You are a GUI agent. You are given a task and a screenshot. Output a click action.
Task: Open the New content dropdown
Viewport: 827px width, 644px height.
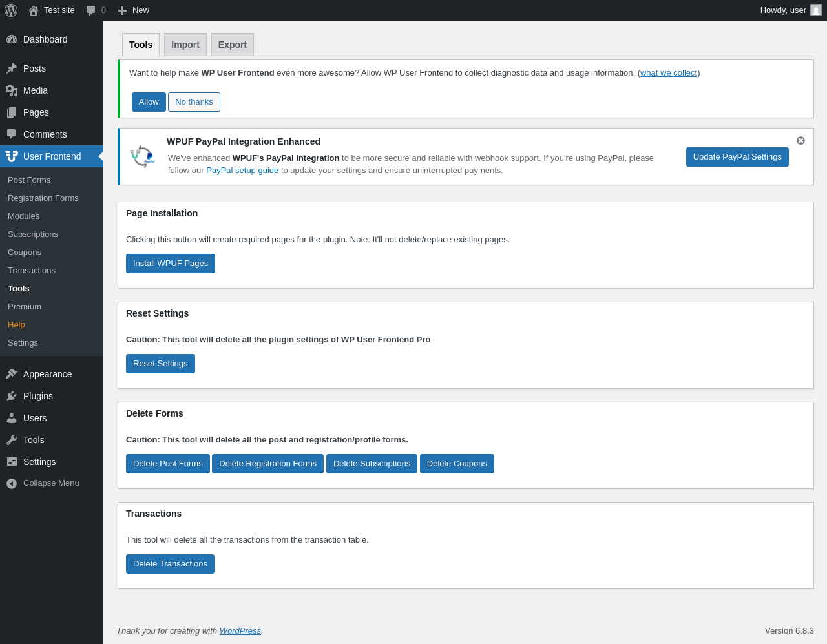click(134, 10)
